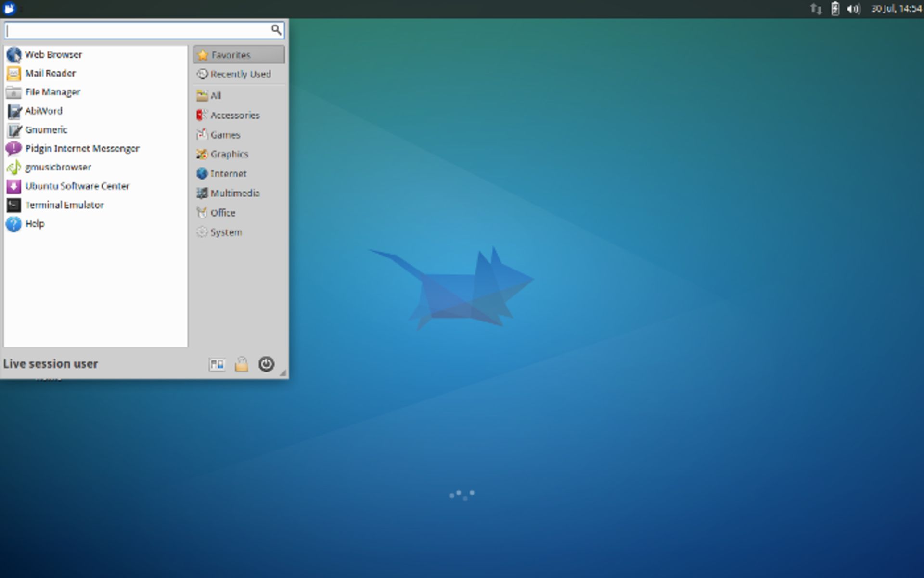
Task: Open the Mail Reader
Action: 51,73
